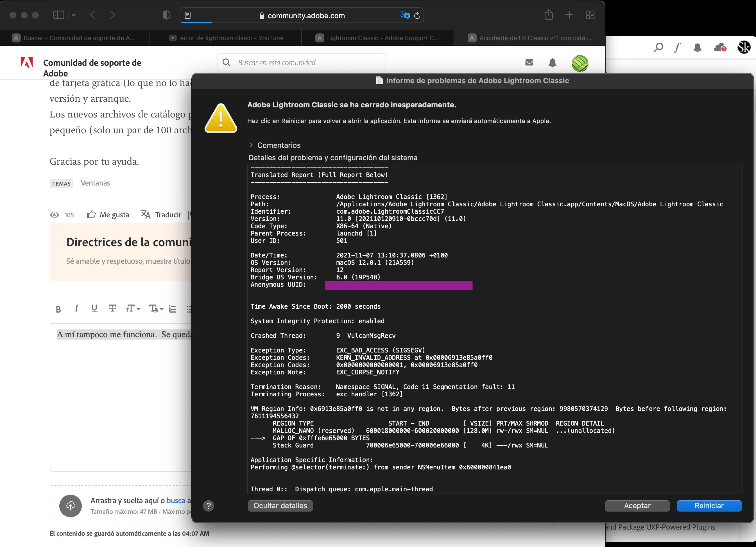Screen dimensions: 756x547
Task: Switch to YouTube error de lightroom tab
Action: [x=226, y=38]
